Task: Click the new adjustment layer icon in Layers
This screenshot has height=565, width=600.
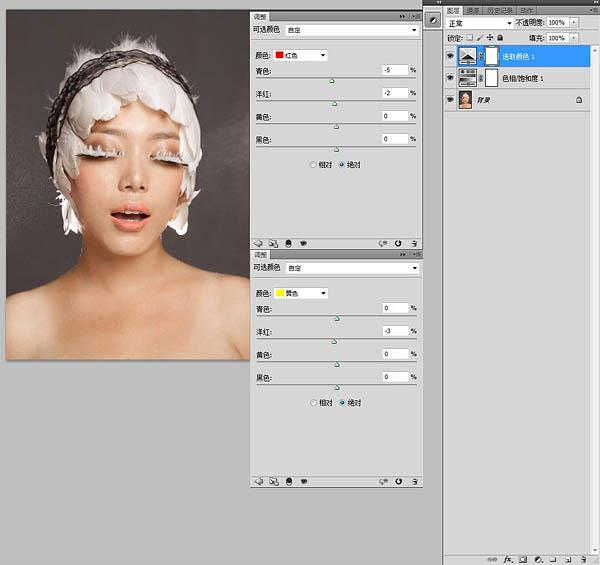Action: coord(538,559)
